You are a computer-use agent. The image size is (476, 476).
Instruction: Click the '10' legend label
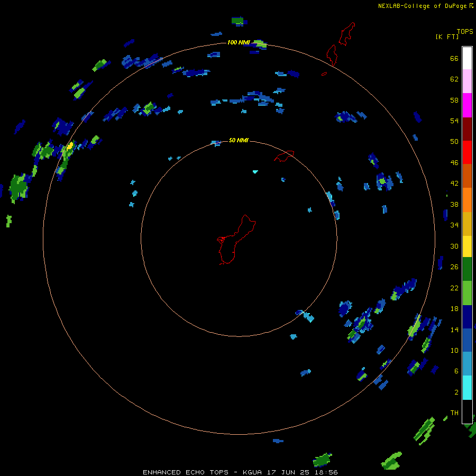point(454,350)
